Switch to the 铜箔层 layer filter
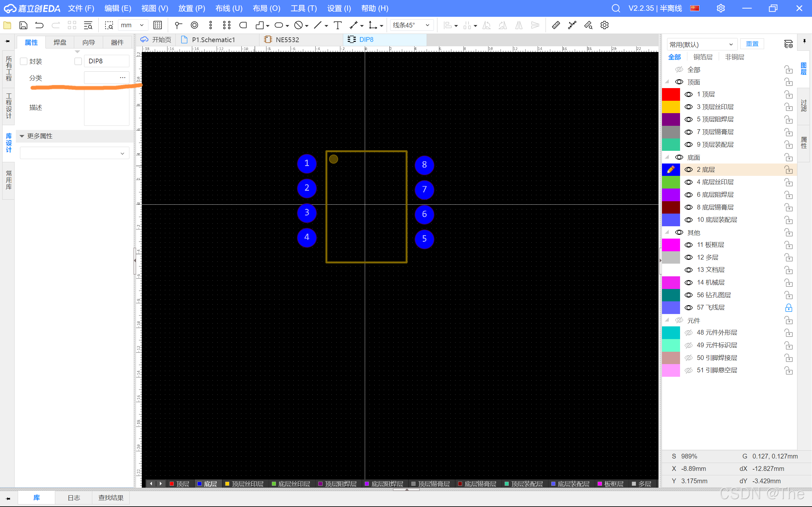Screen dimensions: 812x507 [x=703, y=57]
